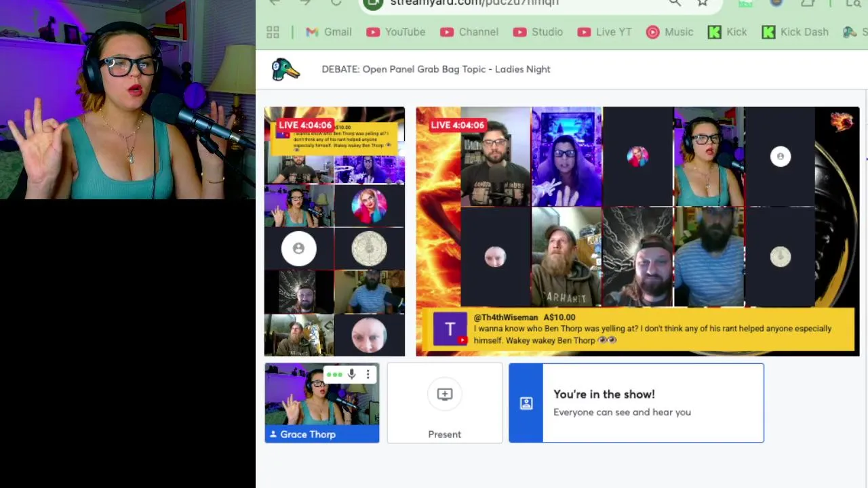Select the Grace Thorp name tag
Image resolution: width=868 pixels, height=488 pixels.
coord(322,434)
